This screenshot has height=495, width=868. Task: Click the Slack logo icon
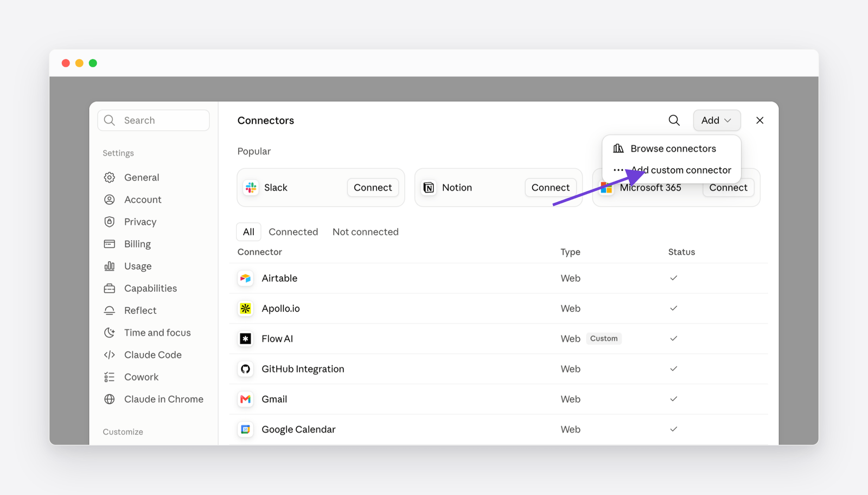[251, 188]
